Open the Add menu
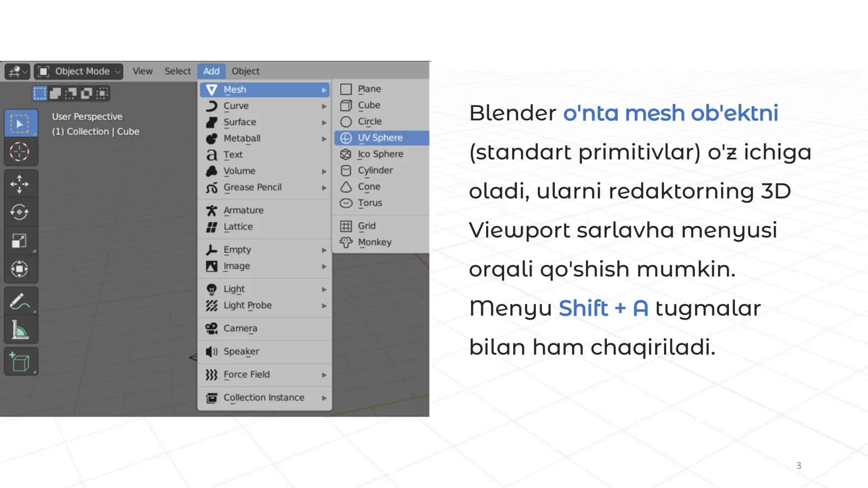The image size is (868, 488). click(211, 71)
